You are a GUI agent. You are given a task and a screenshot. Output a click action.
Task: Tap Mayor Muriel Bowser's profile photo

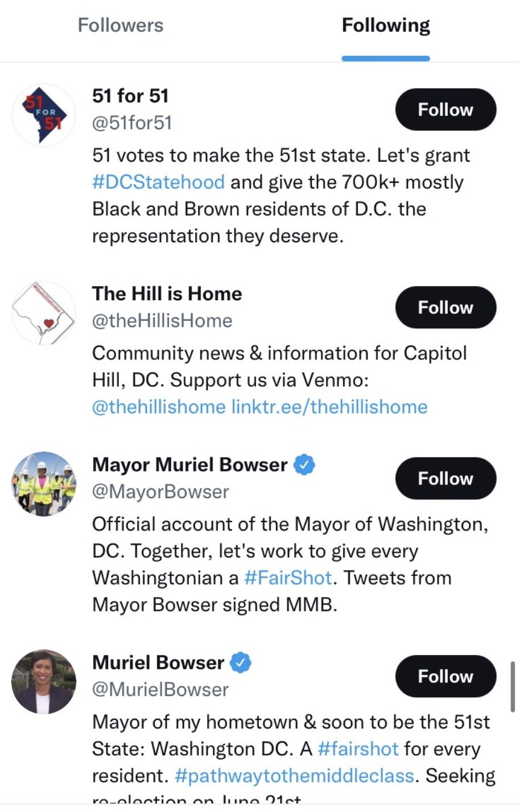[x=44, y=483]
